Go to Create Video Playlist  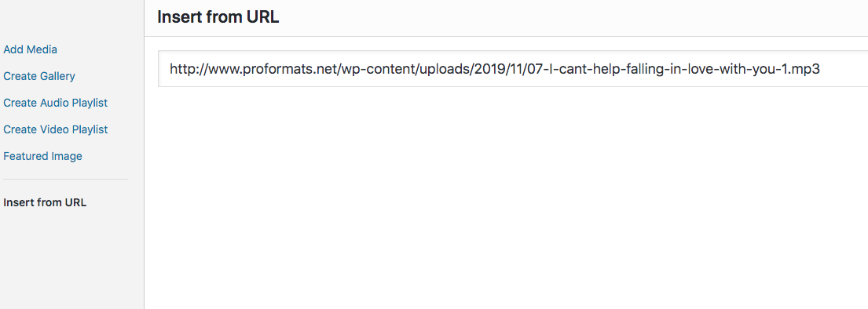click(x=55, y=129)
